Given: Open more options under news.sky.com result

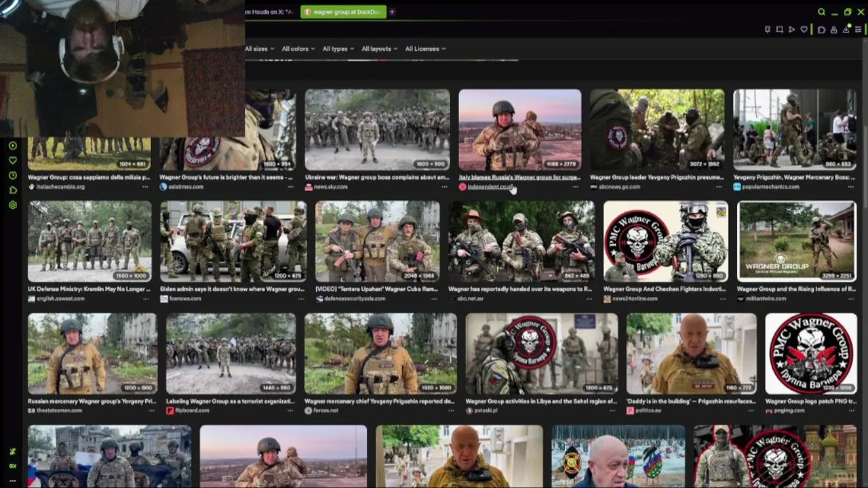Looking at the screenshot, I should [x=444, y=186].
